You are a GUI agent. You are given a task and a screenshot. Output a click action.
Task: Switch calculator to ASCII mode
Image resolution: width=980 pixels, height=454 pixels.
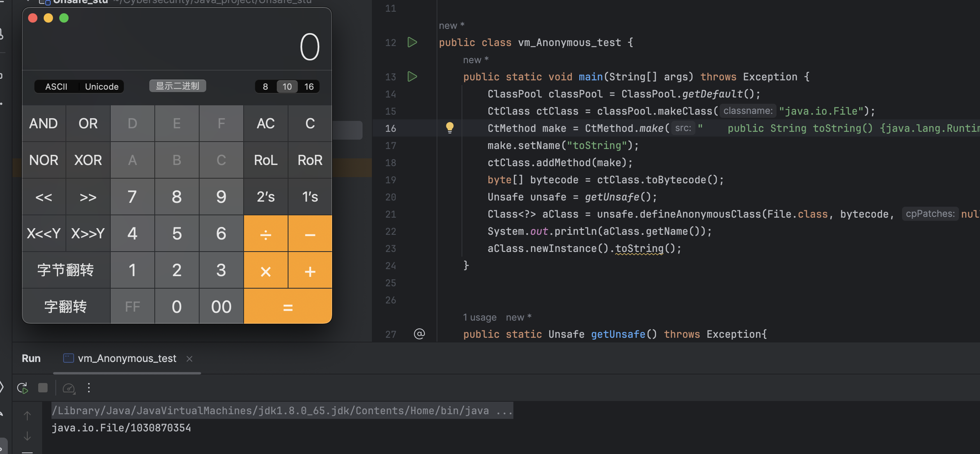click(x=57, y=87)
